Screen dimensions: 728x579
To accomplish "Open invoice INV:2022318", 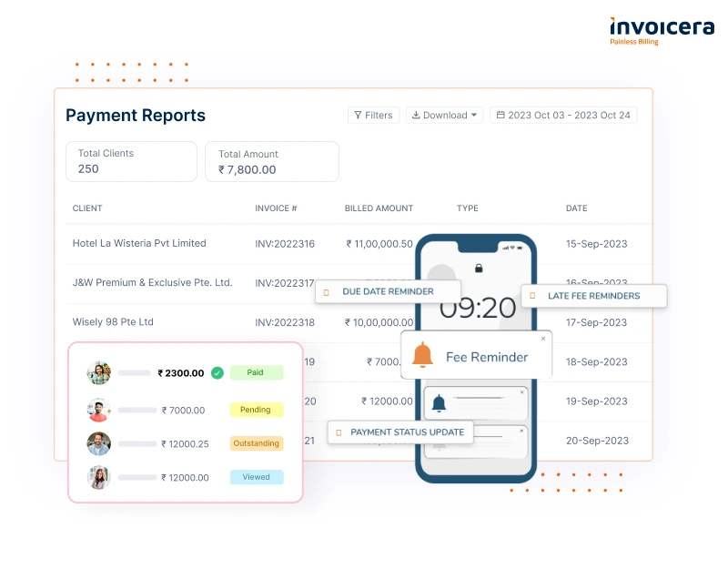I will pyautogui.click(x=285, y=322).
